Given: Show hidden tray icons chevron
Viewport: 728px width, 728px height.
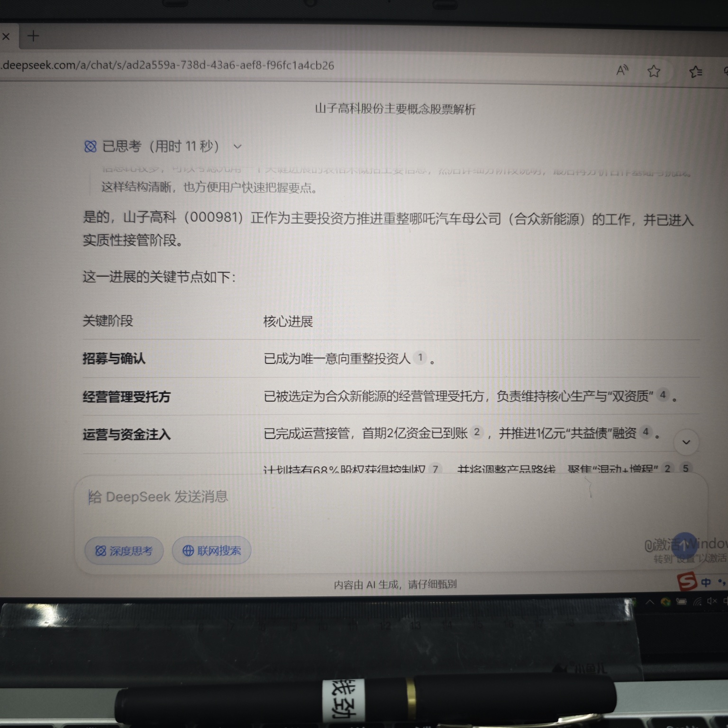Looking at the screenshot, I should (x=650, y=602).
